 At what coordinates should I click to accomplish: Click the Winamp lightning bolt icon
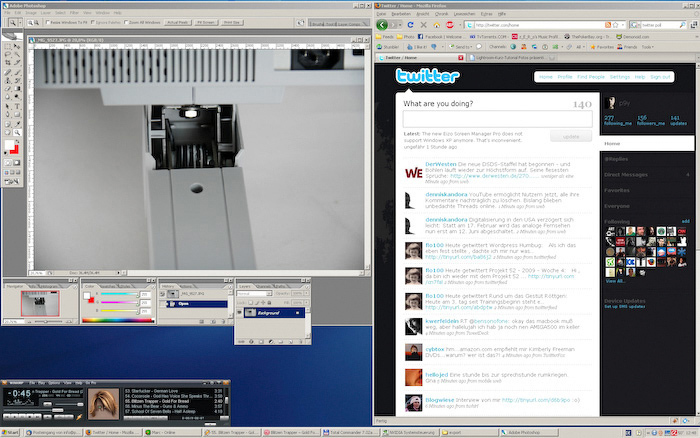point(79,417)
